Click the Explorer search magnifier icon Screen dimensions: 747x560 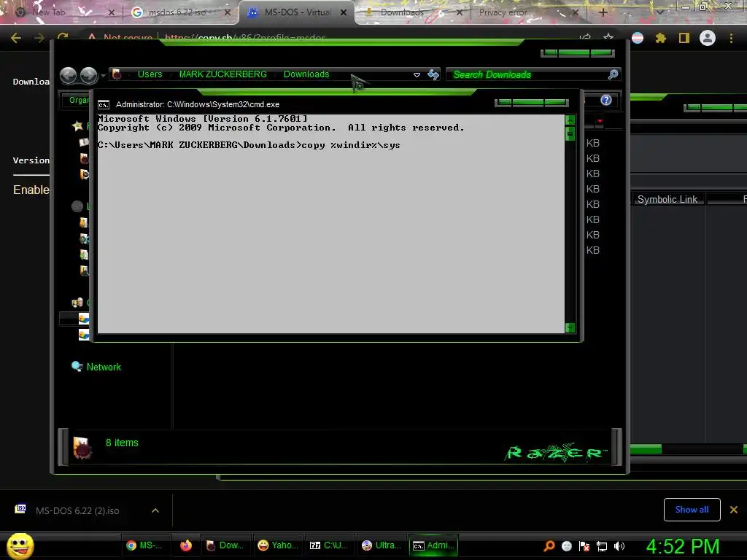coord(613,74)
